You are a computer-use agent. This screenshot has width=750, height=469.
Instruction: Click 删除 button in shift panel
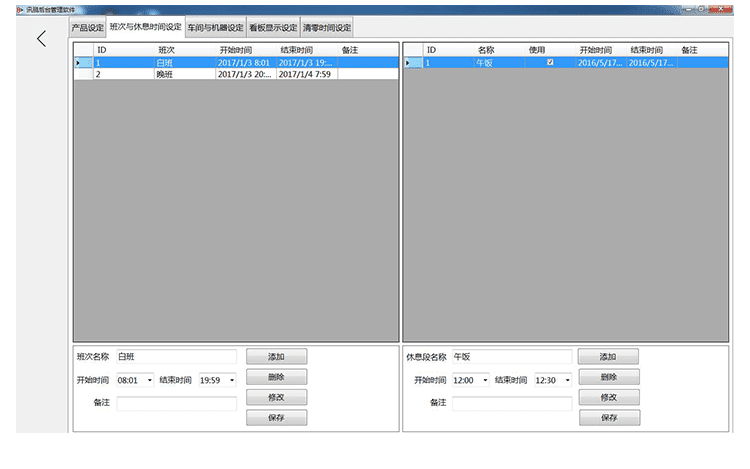(276, 377)
